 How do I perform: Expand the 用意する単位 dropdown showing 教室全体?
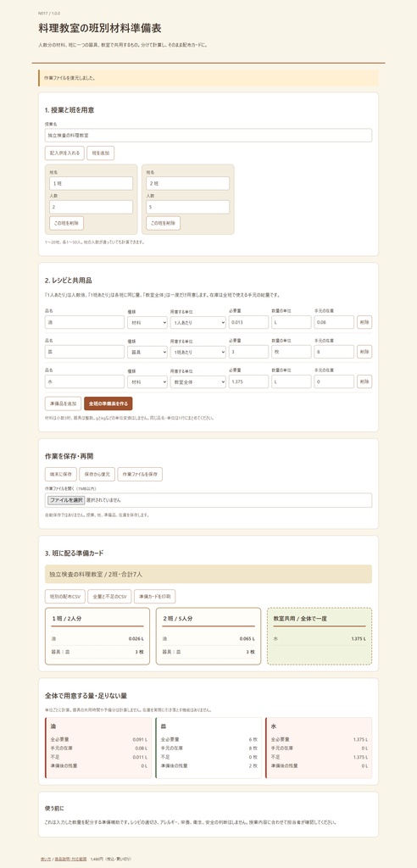click(197, 381)
